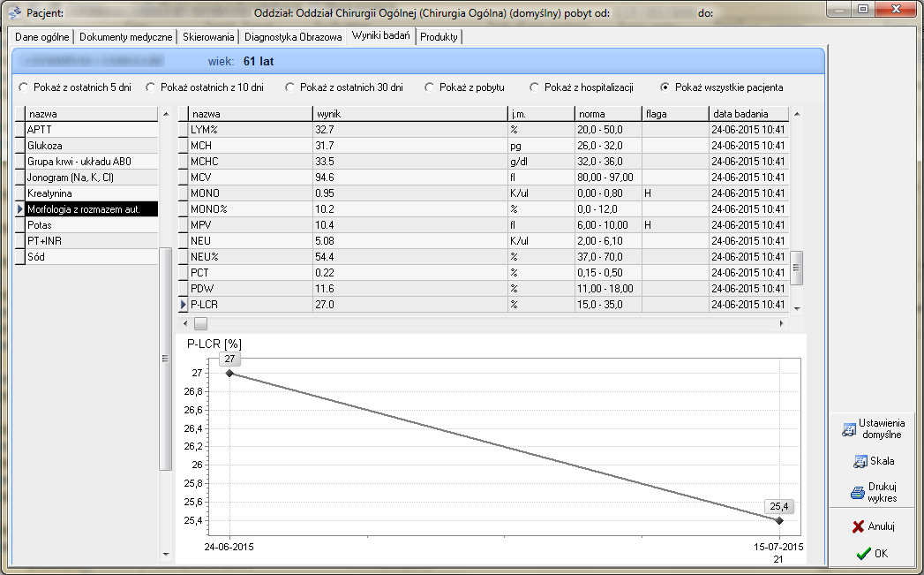Click the 'flaga' column header

pos(675,114)
